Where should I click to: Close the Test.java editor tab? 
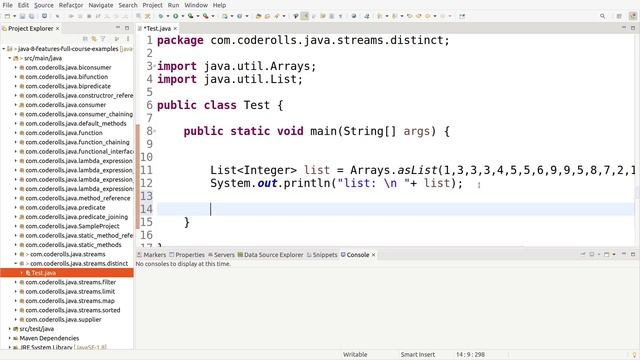(175, 29)
